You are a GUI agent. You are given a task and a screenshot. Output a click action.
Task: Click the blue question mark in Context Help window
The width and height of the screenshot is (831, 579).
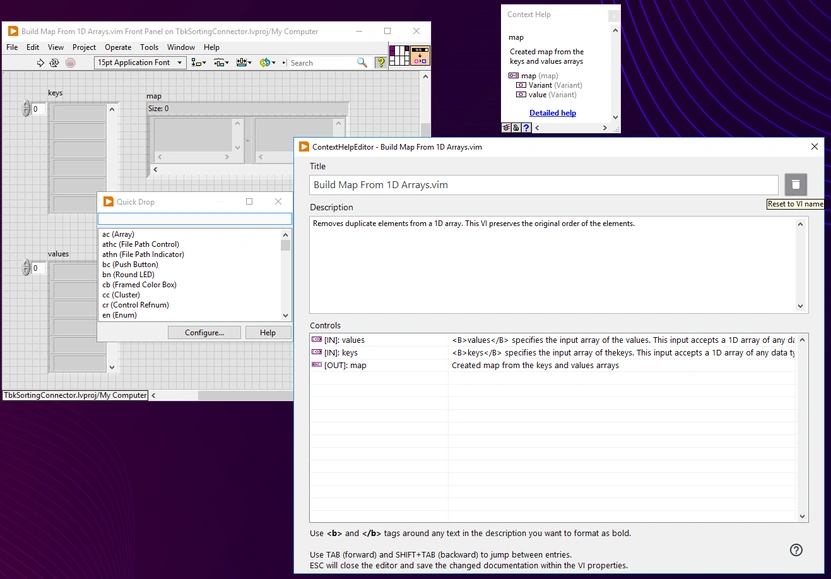point(525,128)
